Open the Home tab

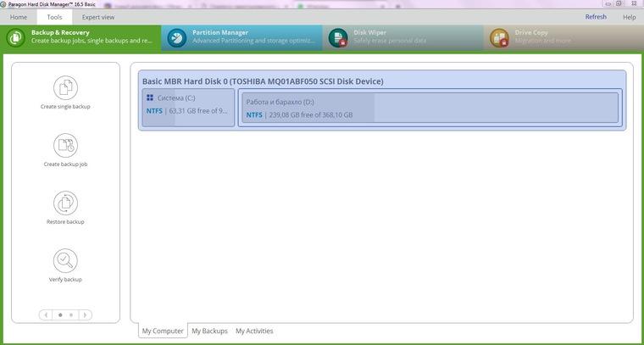pyautogui.click(x=19, y=17)
